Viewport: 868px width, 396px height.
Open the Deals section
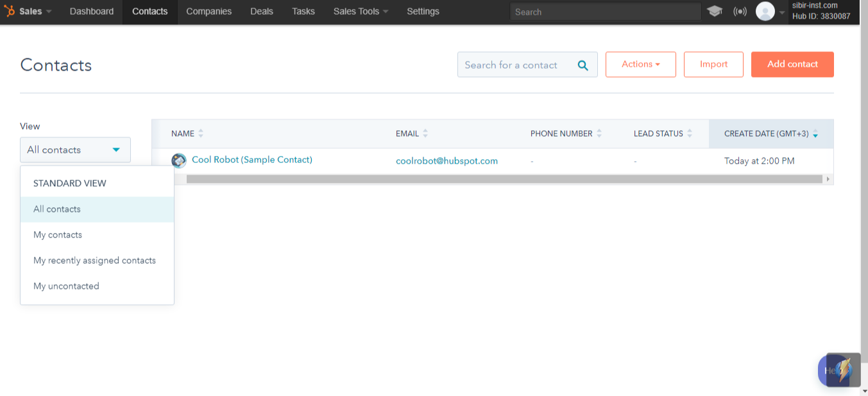pyautogui.click(x=261, y=11)
